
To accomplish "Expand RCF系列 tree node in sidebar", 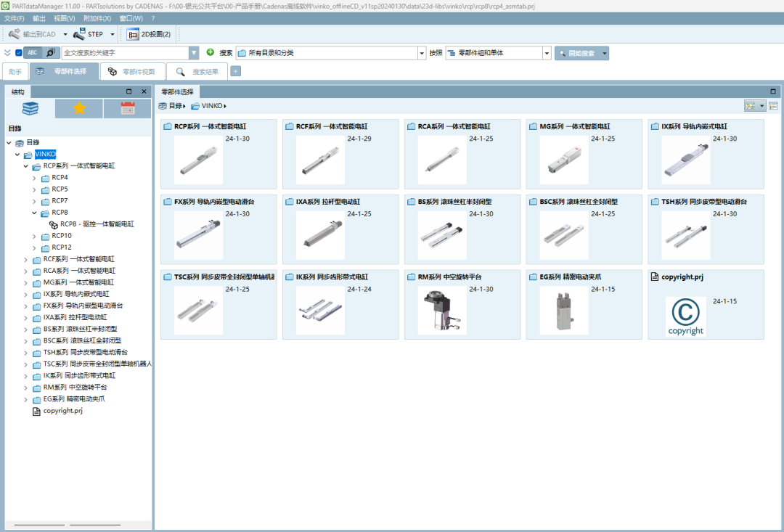I will (x=26, y=260).
